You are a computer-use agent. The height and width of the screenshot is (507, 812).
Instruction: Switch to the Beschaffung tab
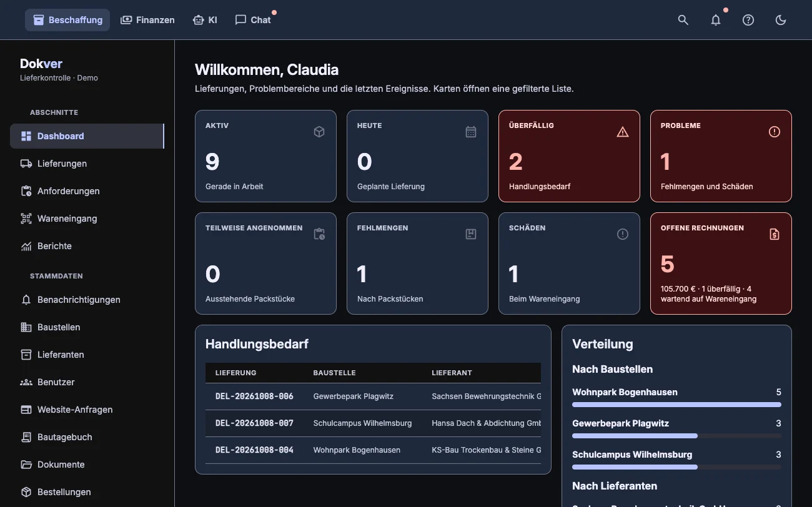coord(67,20)
